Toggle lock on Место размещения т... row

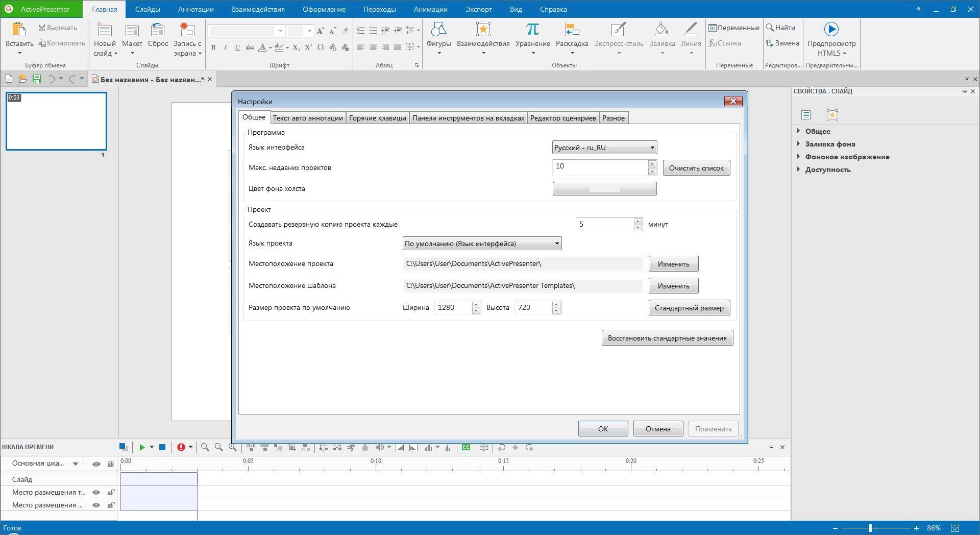(110, 493)
